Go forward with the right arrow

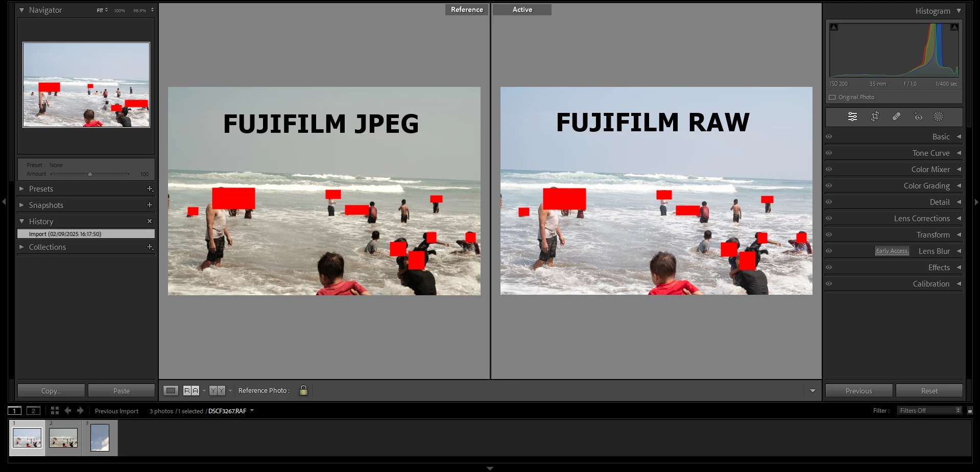click(x=80, y=411)
